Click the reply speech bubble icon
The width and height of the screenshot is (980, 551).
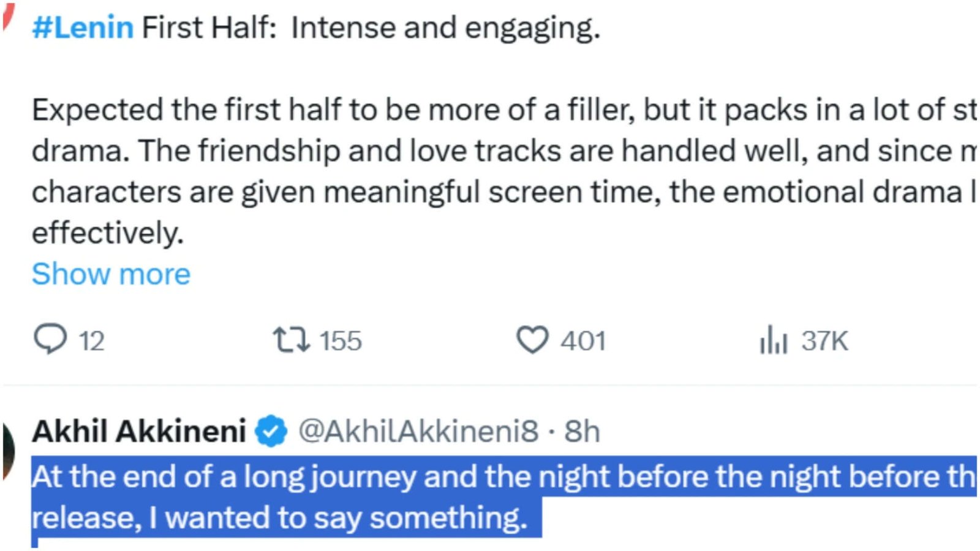click(x=50, y=340)
